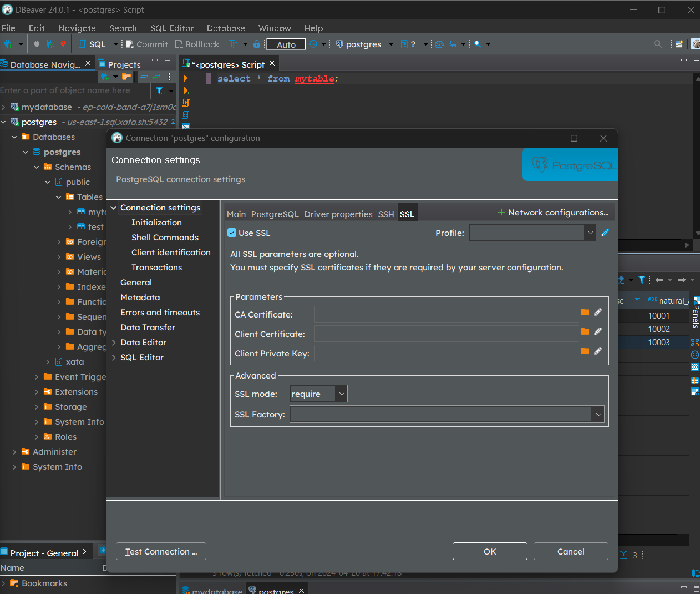Click the Test Connection button
Screen dimensions: 700x594
(161, 552)
